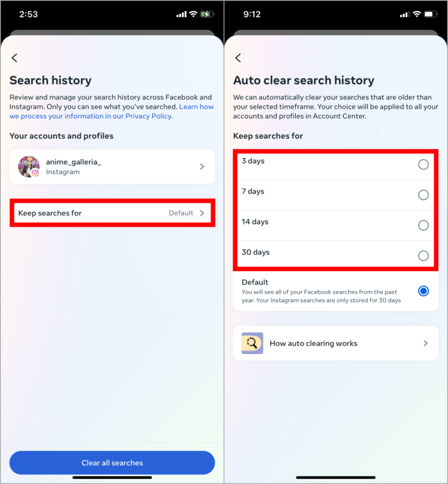Choose the 30 days radio button
The height and width of the screenshot is (484, 448).
pos(423,256)
